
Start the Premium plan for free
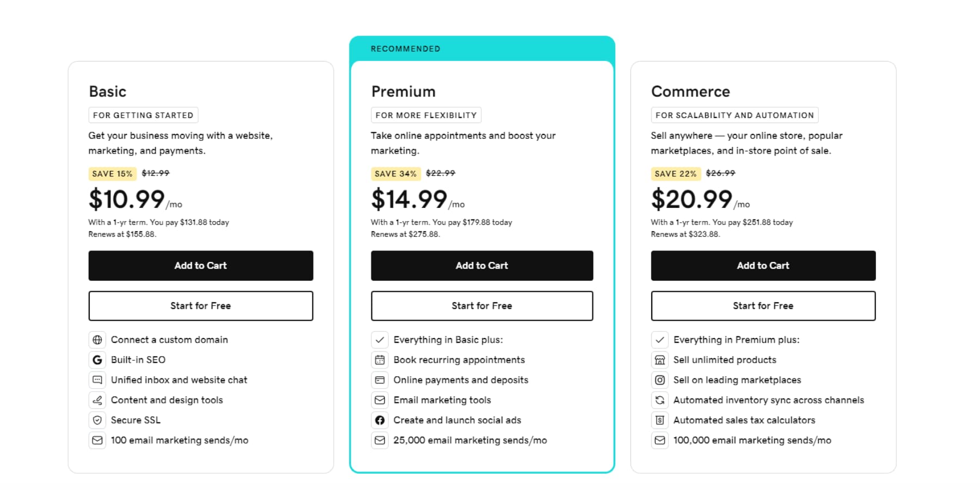point(482,305)
